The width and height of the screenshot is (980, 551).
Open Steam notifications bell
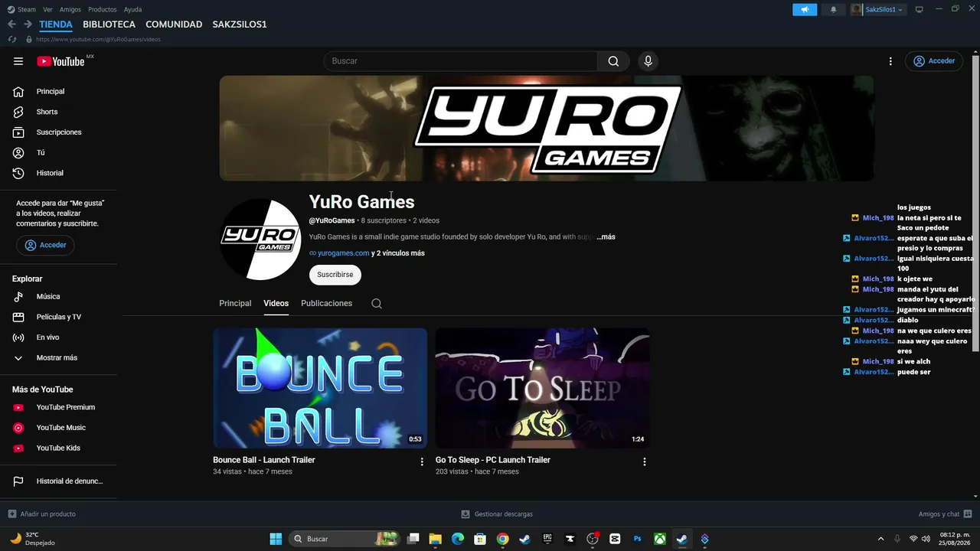(x=834, y=9)
